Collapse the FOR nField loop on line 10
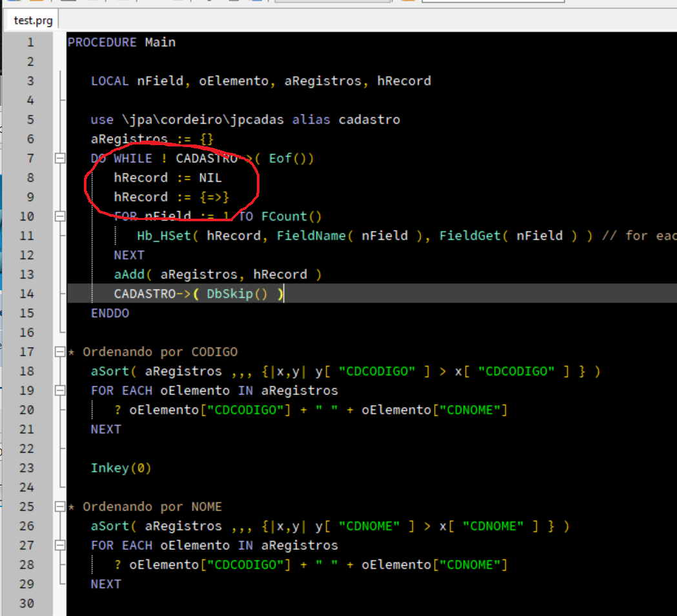The width and height of the screenshot is (677, 616). coord(60,216)
